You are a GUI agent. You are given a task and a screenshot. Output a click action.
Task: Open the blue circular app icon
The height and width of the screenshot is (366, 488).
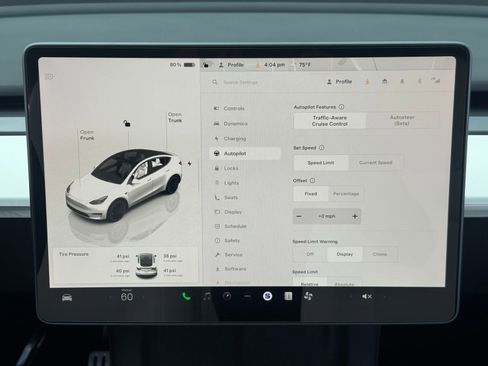click(267, 296)
